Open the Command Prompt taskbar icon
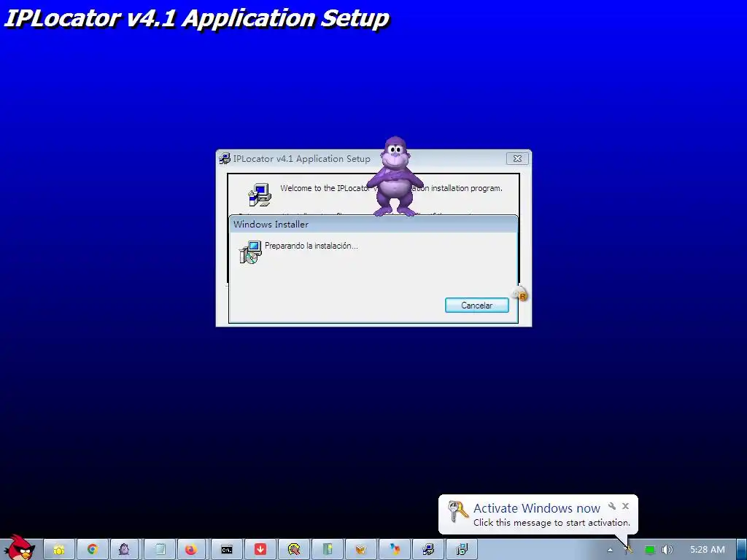This screenshot has width=747, height=560. pos(227,550)
